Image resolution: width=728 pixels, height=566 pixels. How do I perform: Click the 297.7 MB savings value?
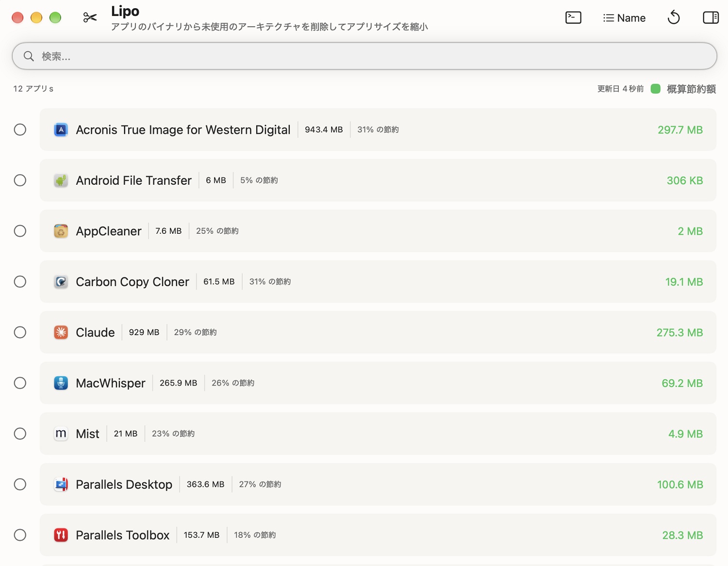[x=680, y=130]
